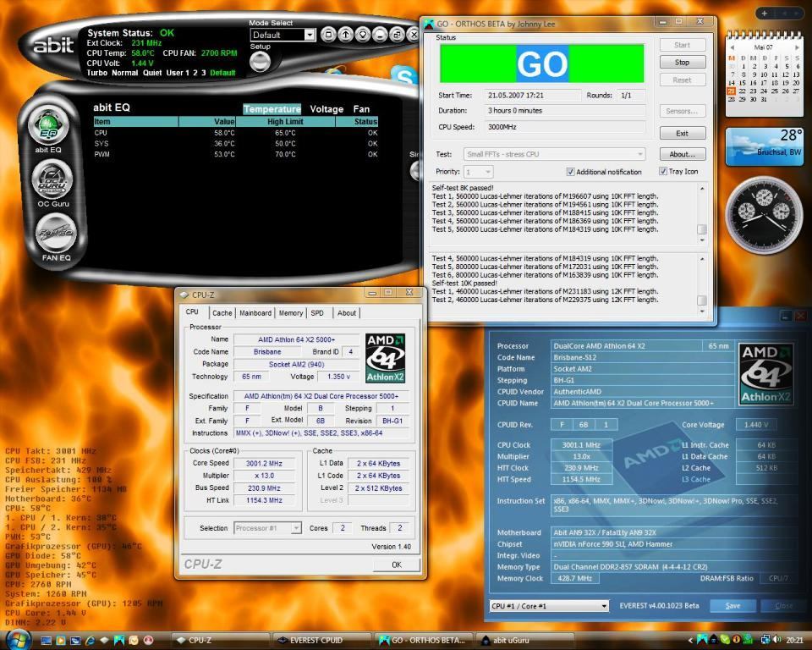Click the Sensors... button in Orthos
Screen dimensions: 812x650
tap(682, 111)
